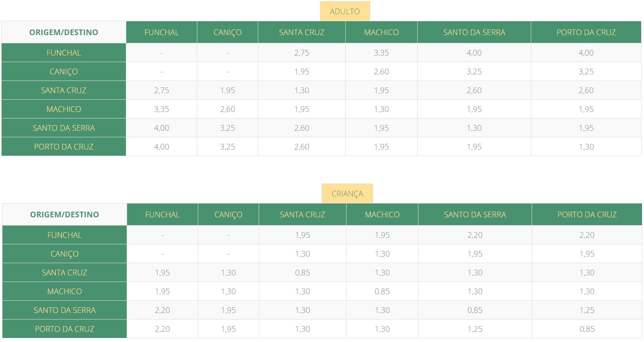Image resolution: width=644 pixels, height=342 pixels.
Task: Select ORIGEM/DESTINO header in the child table
Action: [x=65, y=215]
